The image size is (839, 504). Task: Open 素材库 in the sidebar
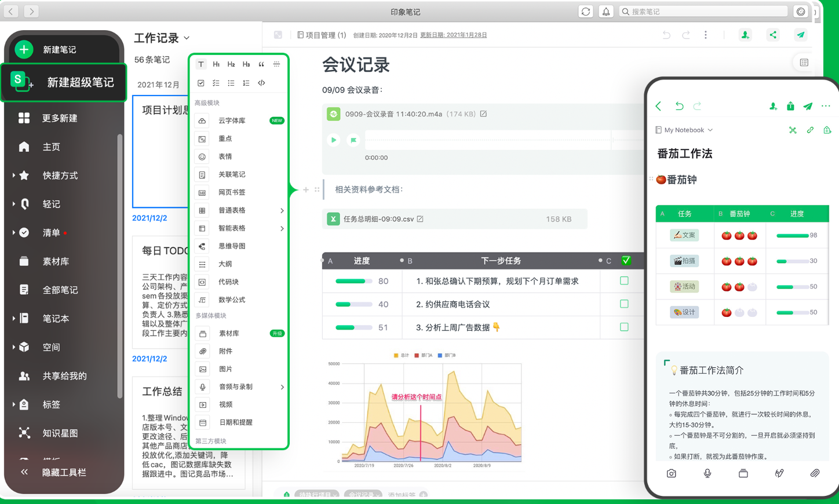point(44,262)
